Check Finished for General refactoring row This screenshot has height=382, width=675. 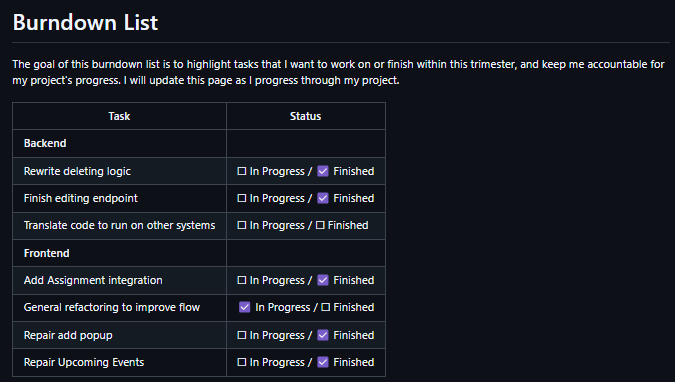tap(325, 307)
